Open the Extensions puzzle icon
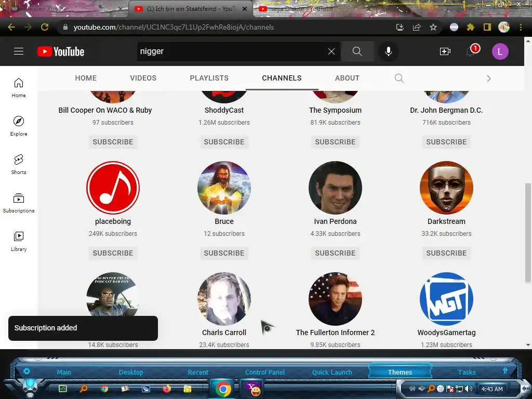The image size is (532, 399). click(x=470, y=27)
